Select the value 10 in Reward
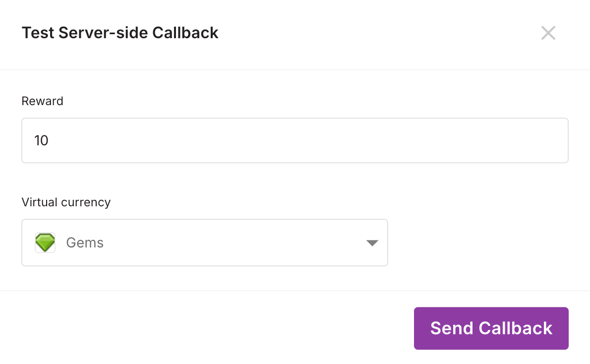Image resolution: width=590 pixels, height=364 pixels. (42, 140)
